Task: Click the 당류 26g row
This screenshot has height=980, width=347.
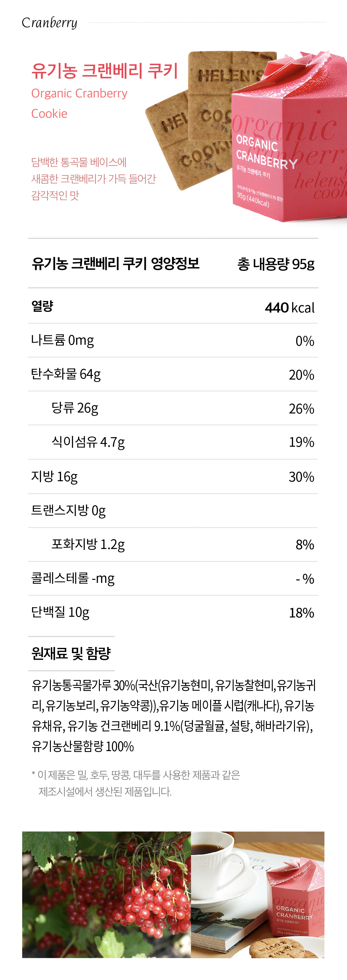Action: (x=173, y=408)
